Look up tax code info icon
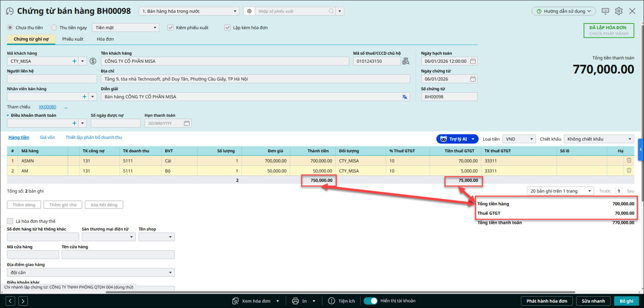Screen dimensions: 644x308 click(x=406, y=61)
